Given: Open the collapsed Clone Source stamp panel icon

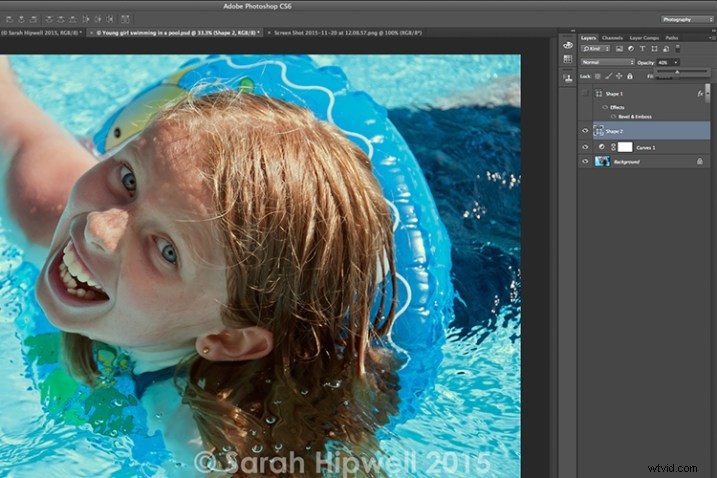Looking at the screenshot, I should 568,78.
